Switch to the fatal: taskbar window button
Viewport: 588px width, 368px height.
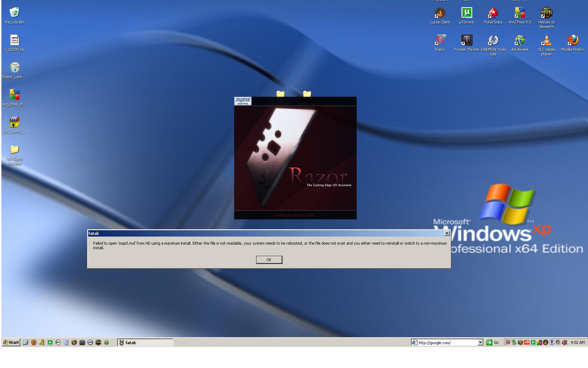(x=145, y=342)
